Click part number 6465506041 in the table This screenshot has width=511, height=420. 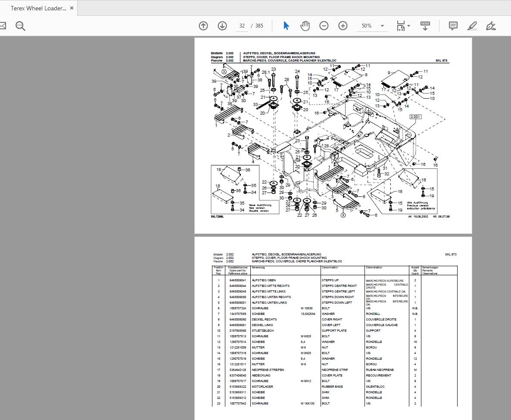coord(237,280)
